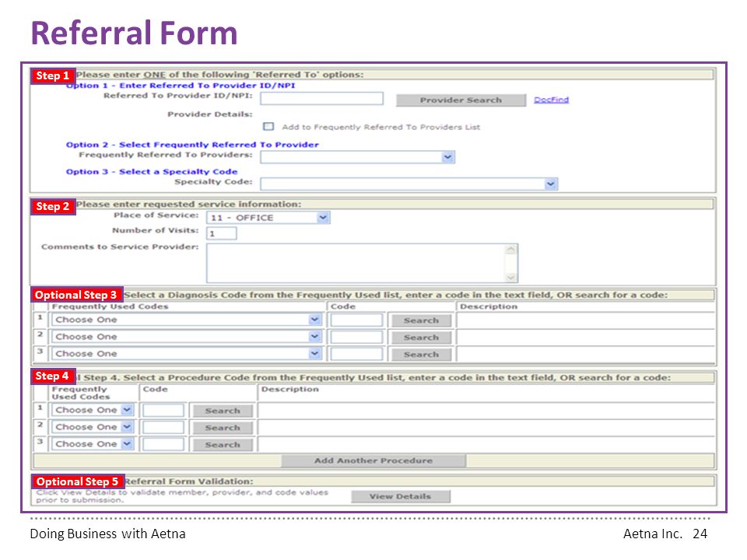Open procedure row 2 Choose One dropdown
Viewport: 747px width, 560px height.
click(x=93, y=427)
